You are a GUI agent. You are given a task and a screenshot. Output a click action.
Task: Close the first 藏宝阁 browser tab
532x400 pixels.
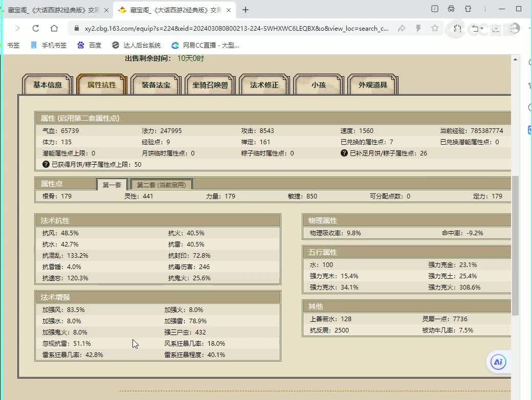(x=106, y=10)
